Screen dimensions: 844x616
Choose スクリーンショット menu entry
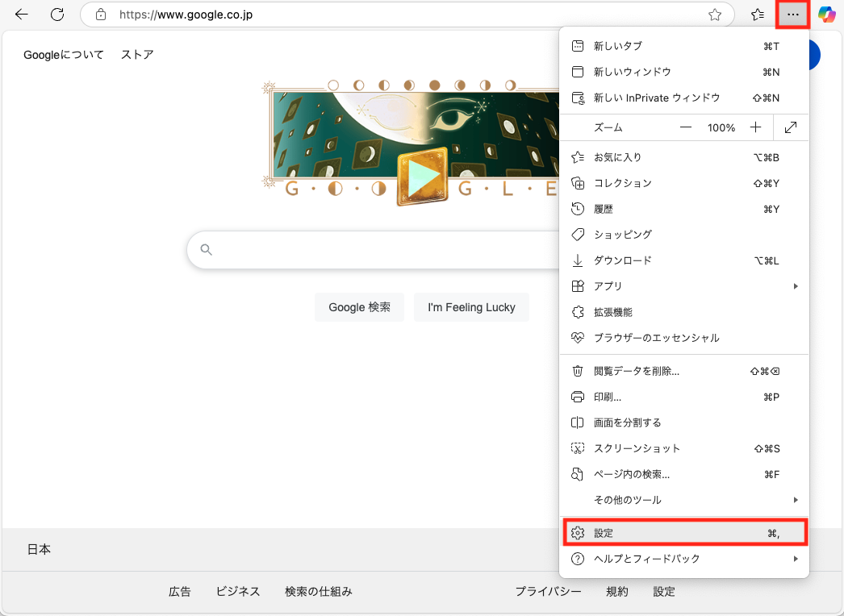point(684,448)
